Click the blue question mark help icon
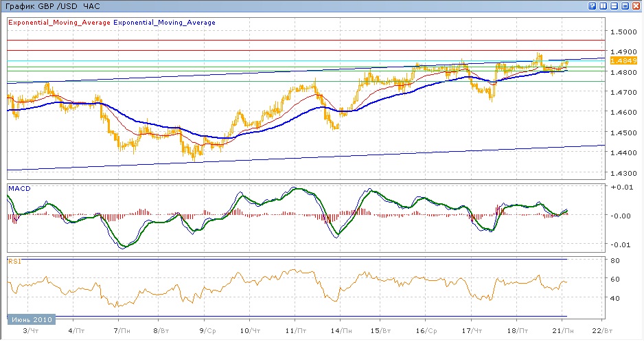 [592, 6]
